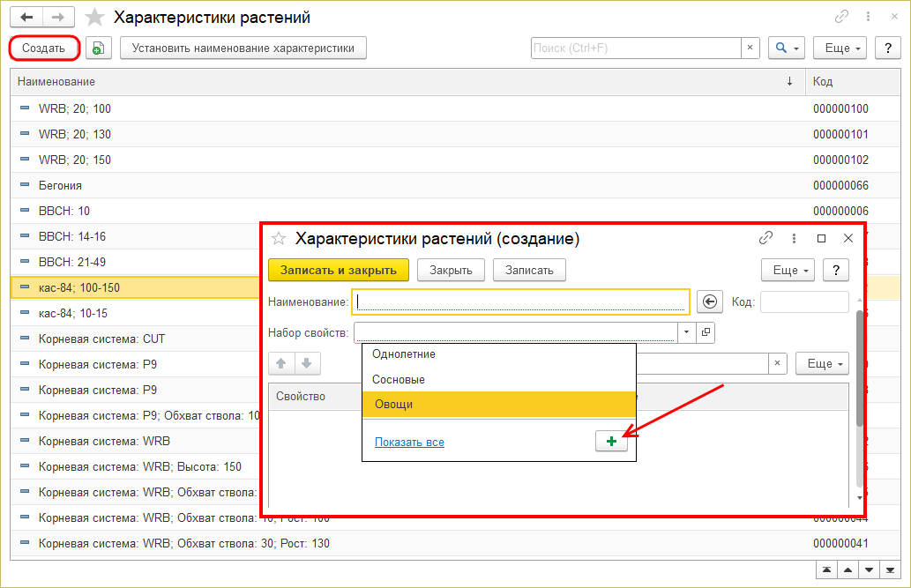Select row WRB; 20; 150
Viewport: 911px width, 588px height.
point(455,160)
